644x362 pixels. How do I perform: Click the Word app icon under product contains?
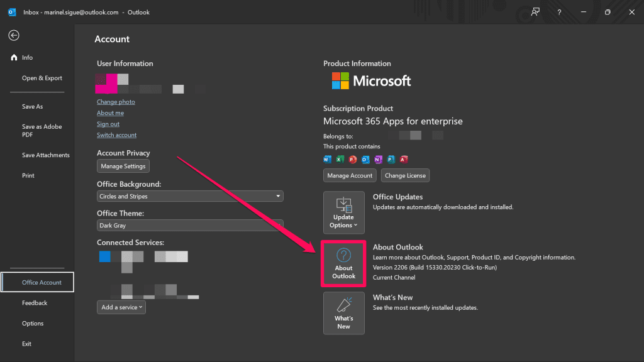pos(327,159)
